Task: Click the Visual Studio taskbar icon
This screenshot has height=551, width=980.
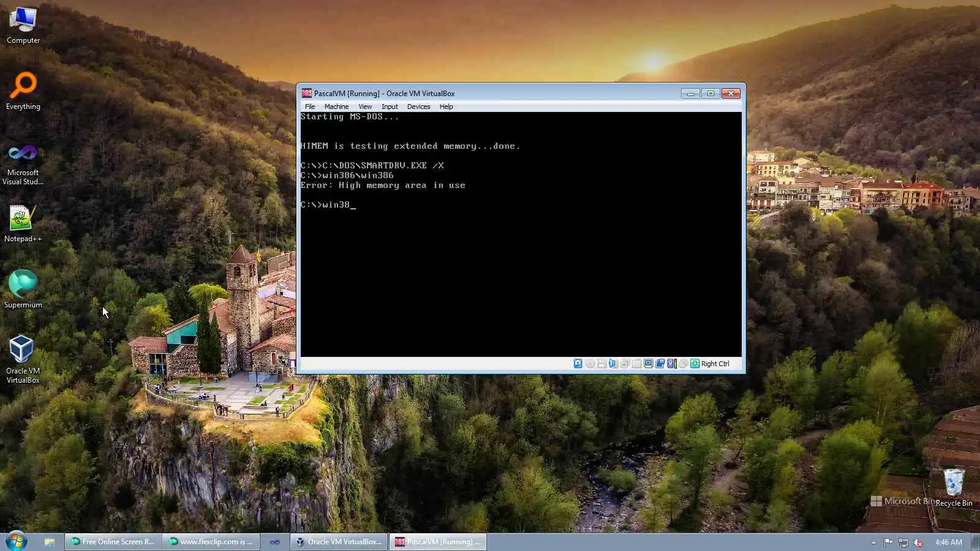Action: click(x=275, y=542)
